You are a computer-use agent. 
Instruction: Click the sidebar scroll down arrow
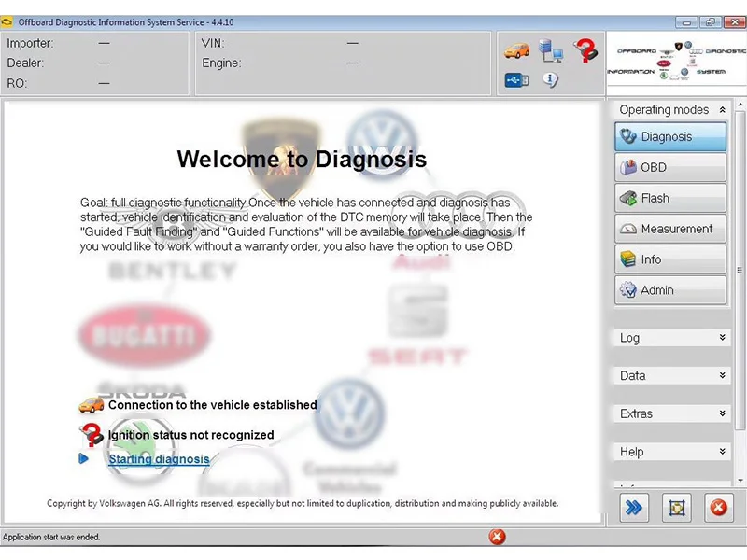point(740,480)
